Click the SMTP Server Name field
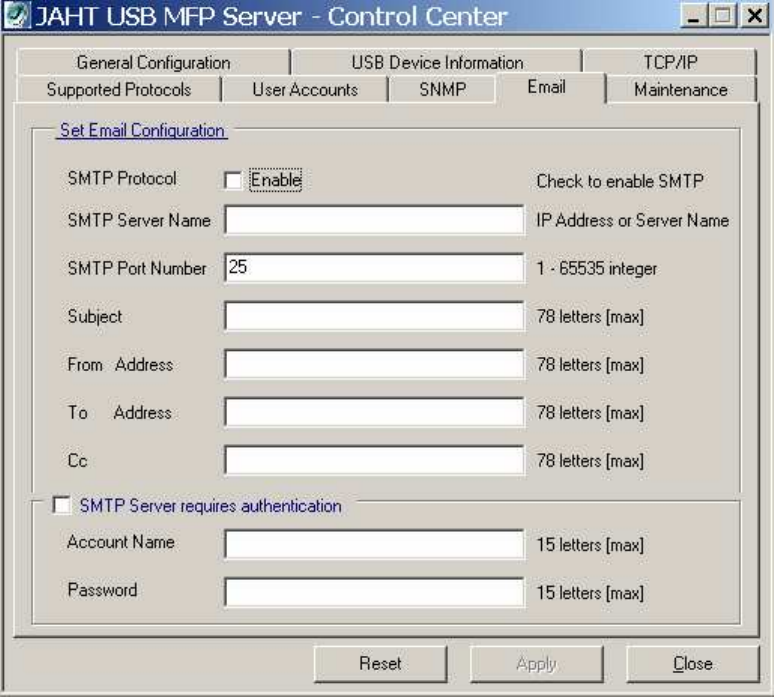Viewport: 774px width, 697px height. (374, 220)
